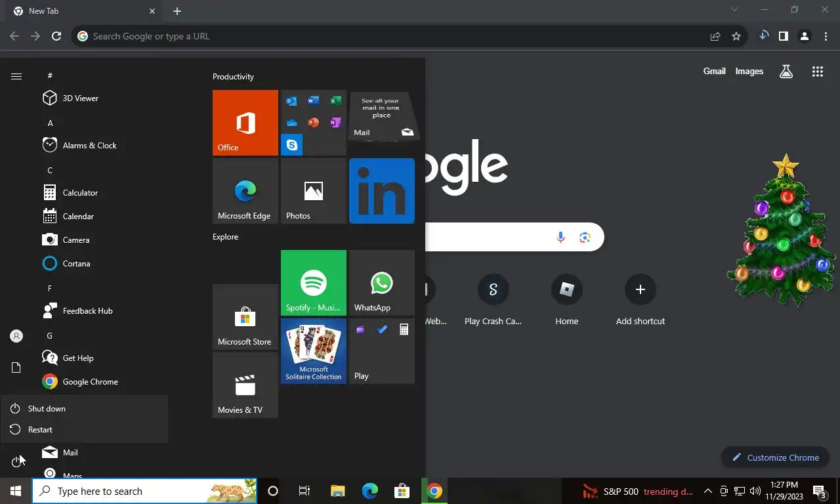This screenshot has height=504, width=840.
Task: Reload the page in Chrome
Action: (56, 36)
